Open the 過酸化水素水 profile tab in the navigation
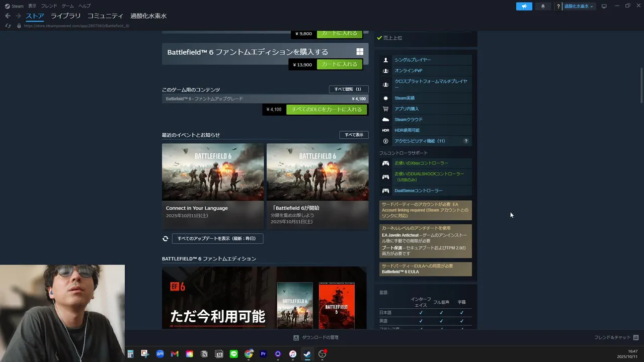This screenshot has width=644, height=362. 148,16
